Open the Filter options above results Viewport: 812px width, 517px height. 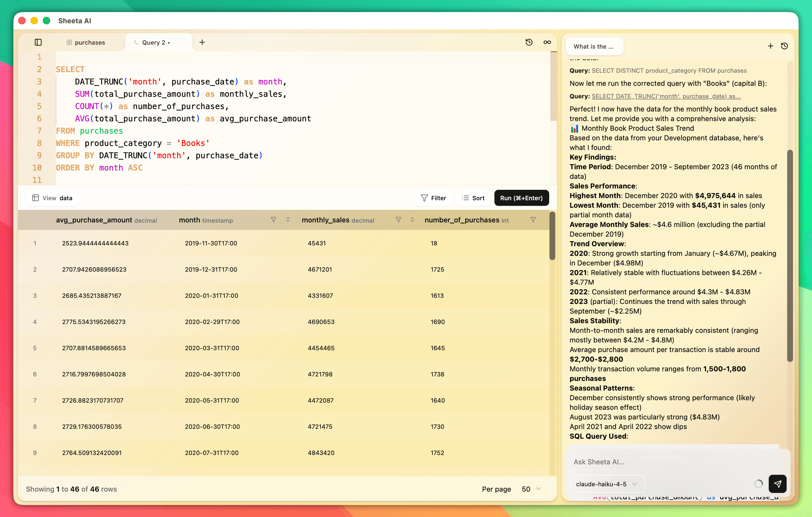[434, 198]
